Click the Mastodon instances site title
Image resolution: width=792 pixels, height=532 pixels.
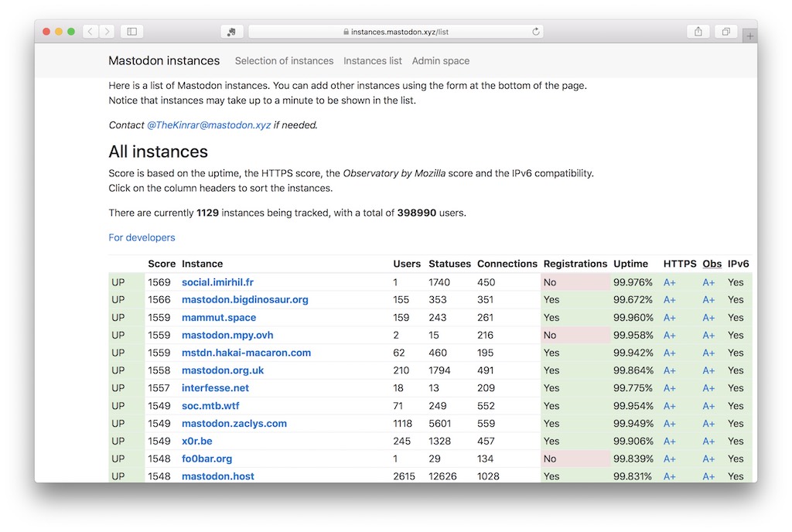[x=164, y=61]
